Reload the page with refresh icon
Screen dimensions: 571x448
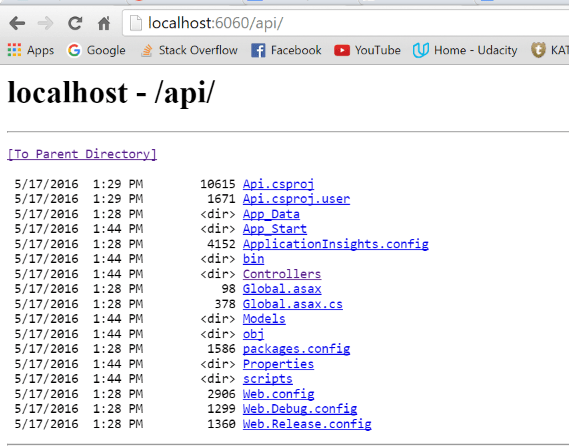pyautogui.click(x=75, y=24)
